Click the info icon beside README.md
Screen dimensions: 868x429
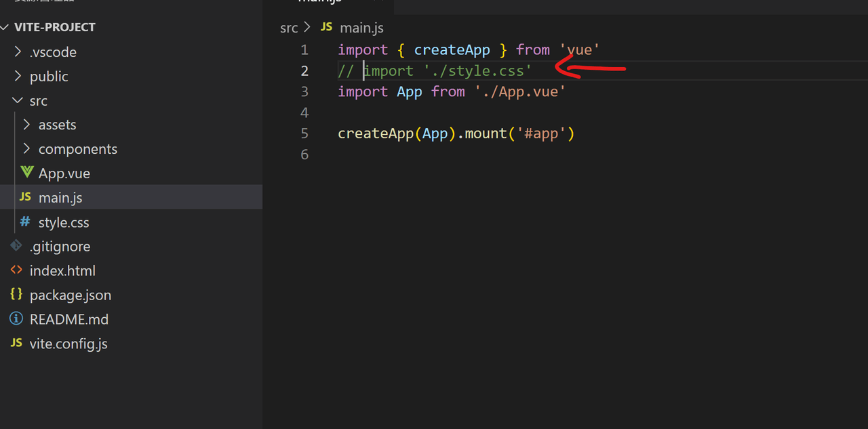(x=16, y=319)
